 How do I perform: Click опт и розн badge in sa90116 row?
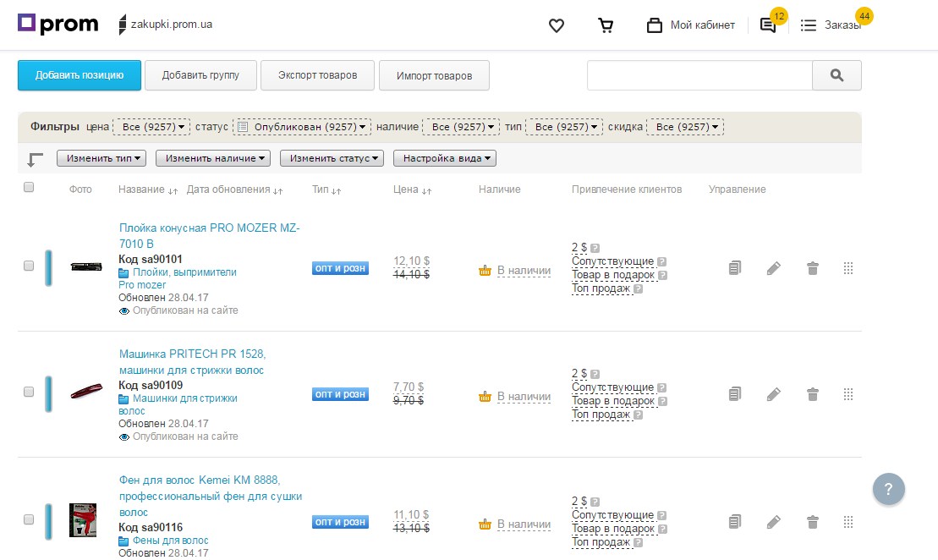coord(340,522)
